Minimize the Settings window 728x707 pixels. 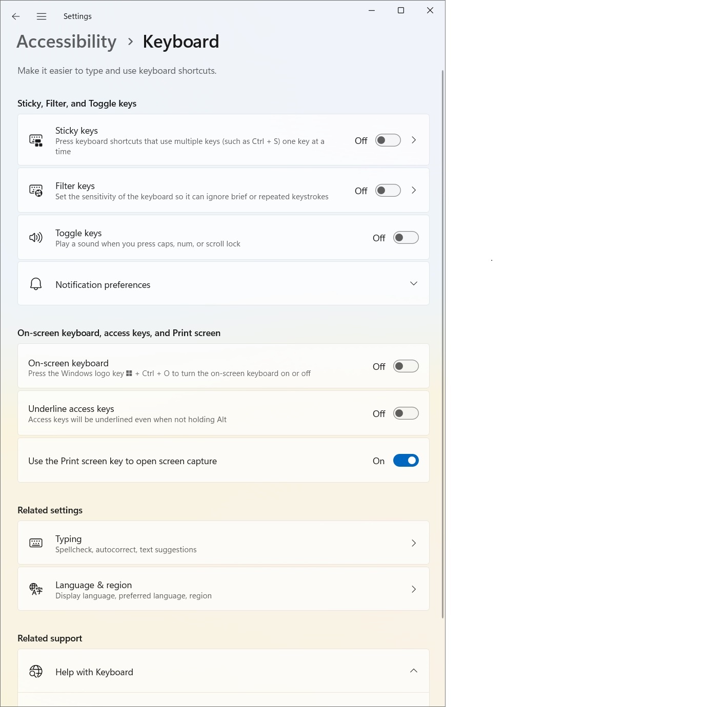tap(372, 10)
